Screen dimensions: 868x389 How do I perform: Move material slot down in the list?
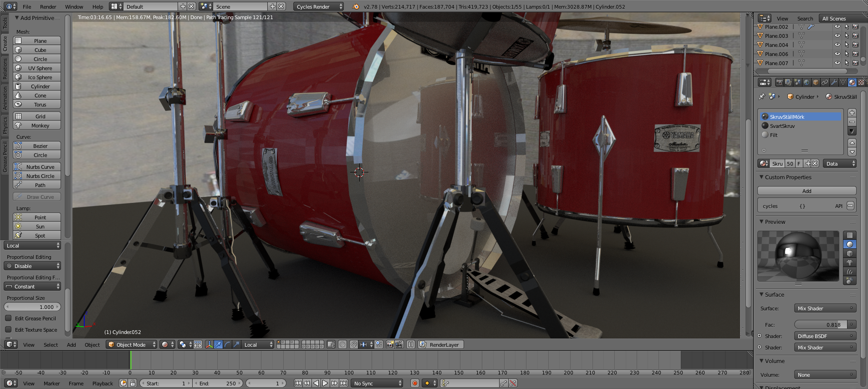(x=852, y=152)
